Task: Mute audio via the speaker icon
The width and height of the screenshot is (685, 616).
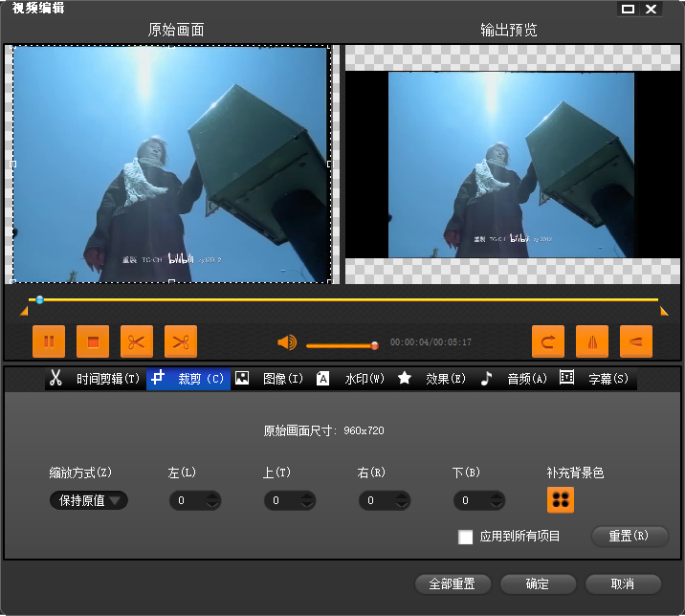Action: [287, 342]
